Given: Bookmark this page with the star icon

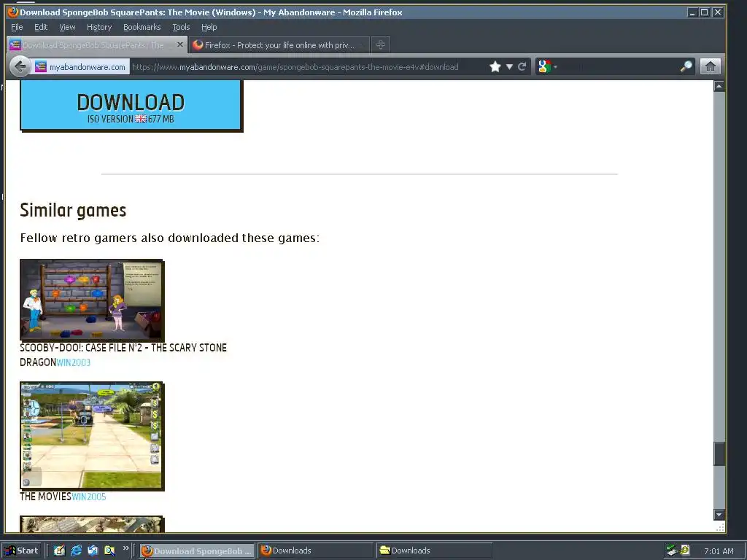Looking at the screenshot, I should click(495, 66).
